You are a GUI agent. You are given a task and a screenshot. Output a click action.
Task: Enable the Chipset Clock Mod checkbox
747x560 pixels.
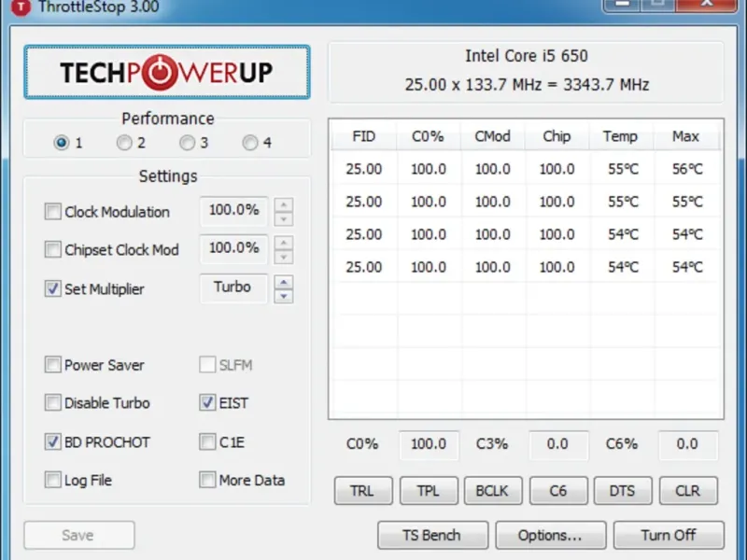coord(53,249)
